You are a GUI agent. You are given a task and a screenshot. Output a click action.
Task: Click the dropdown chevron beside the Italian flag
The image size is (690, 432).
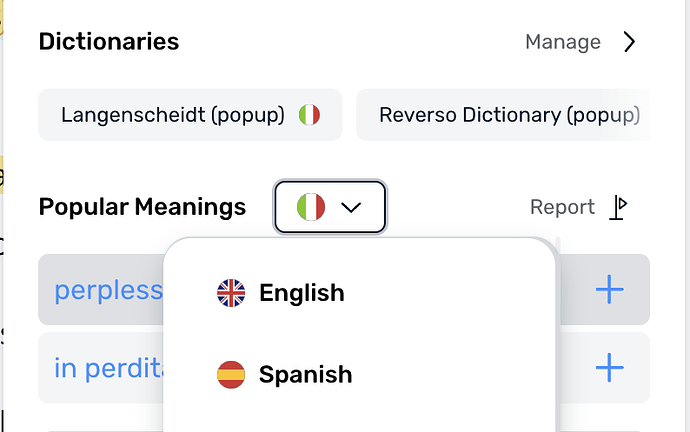351,207
